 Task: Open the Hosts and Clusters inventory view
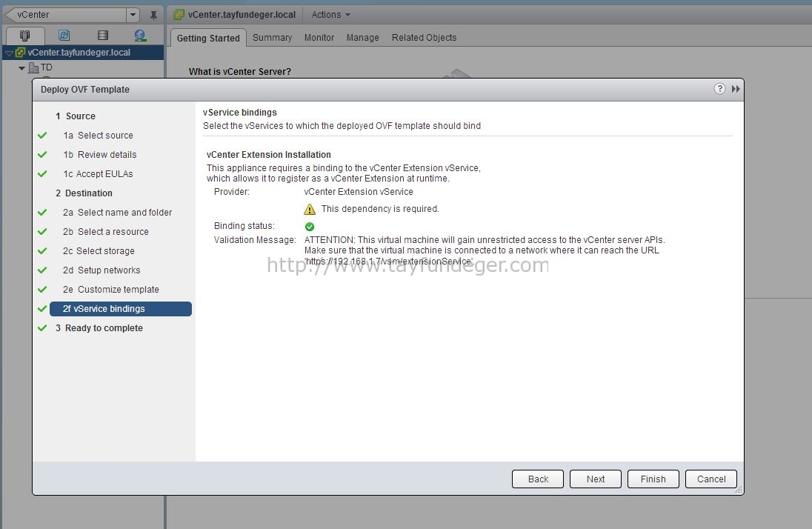click(24, 36)
